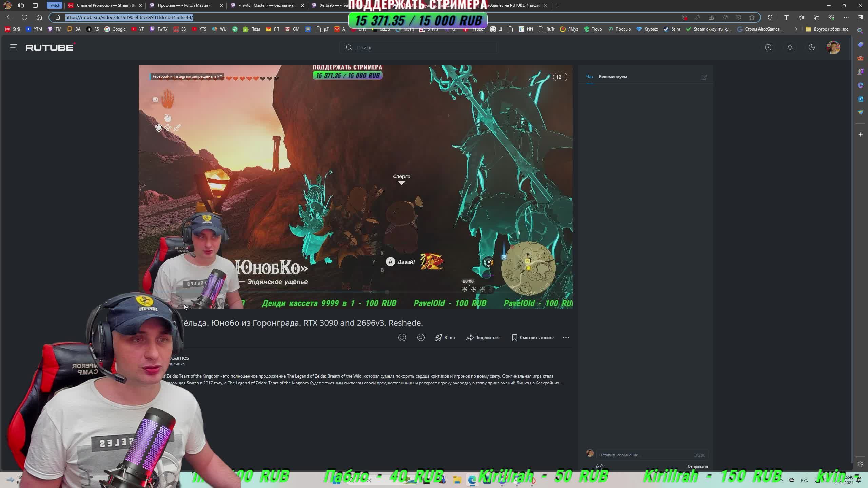Click the В топ button
The height and width of the screenshot is (488, 868).
pos(445,338)
